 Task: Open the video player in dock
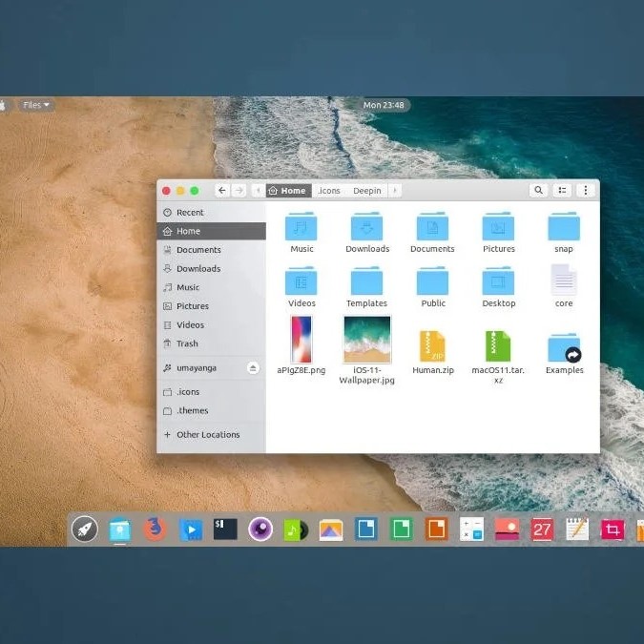tap(191, 530)
